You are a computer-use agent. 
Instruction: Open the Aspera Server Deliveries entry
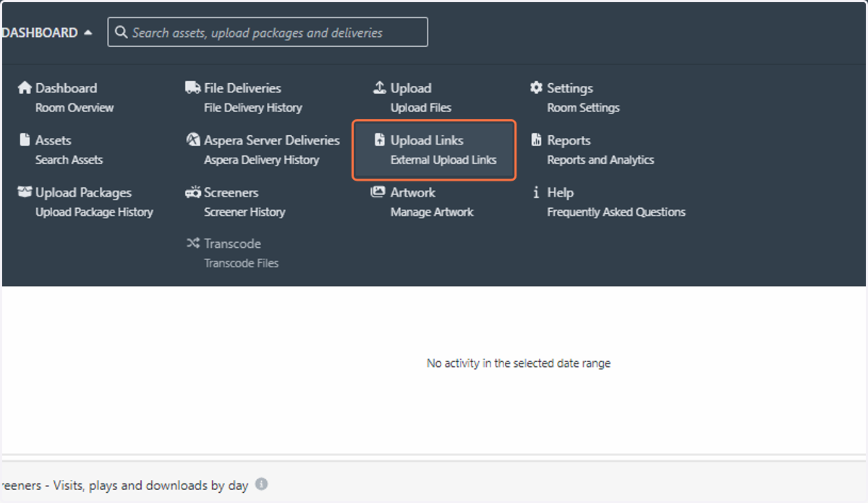pos(272,140)
